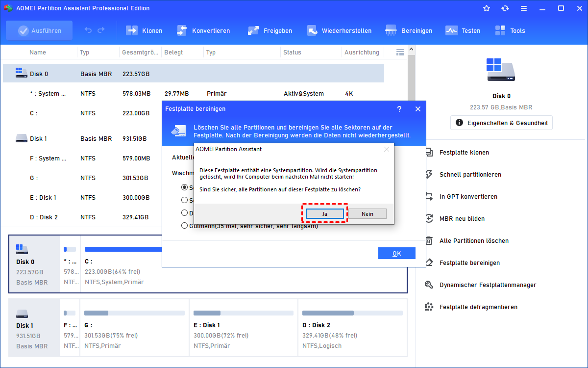Click the star favorite icon in title bar
This screenshot has width=588, height=368.
[486, 8]
